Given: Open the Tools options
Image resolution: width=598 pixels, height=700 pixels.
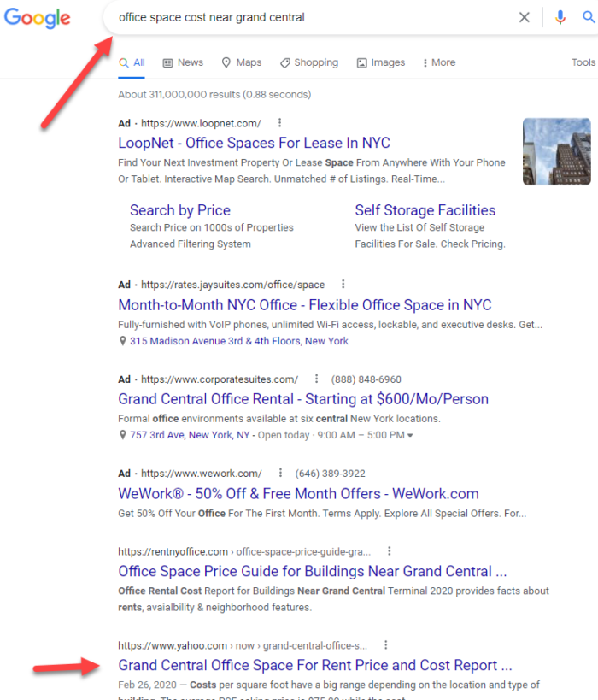Looking at the screenshot, I should tap(583, 62).
